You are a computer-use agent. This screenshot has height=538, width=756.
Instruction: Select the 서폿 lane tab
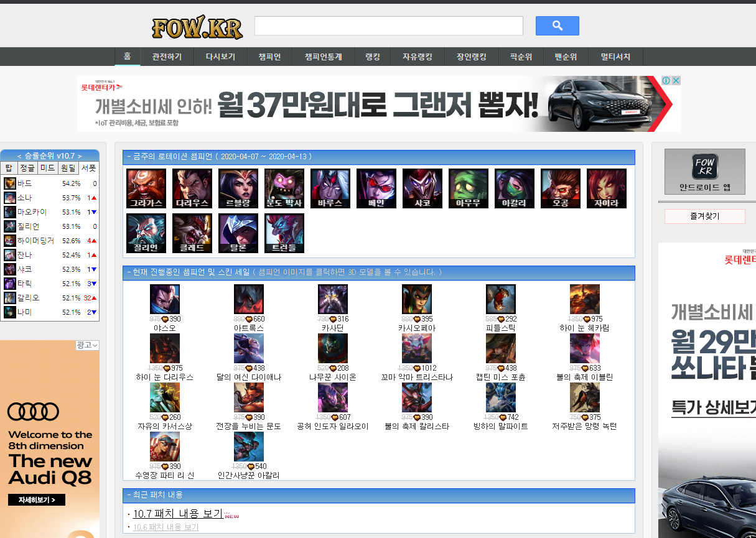tap(89, 168)
